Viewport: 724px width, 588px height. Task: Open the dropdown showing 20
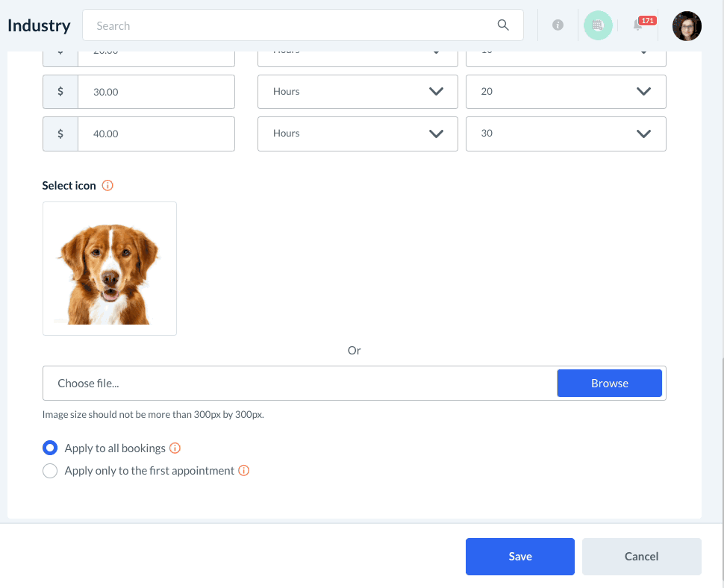click(566, 92)
